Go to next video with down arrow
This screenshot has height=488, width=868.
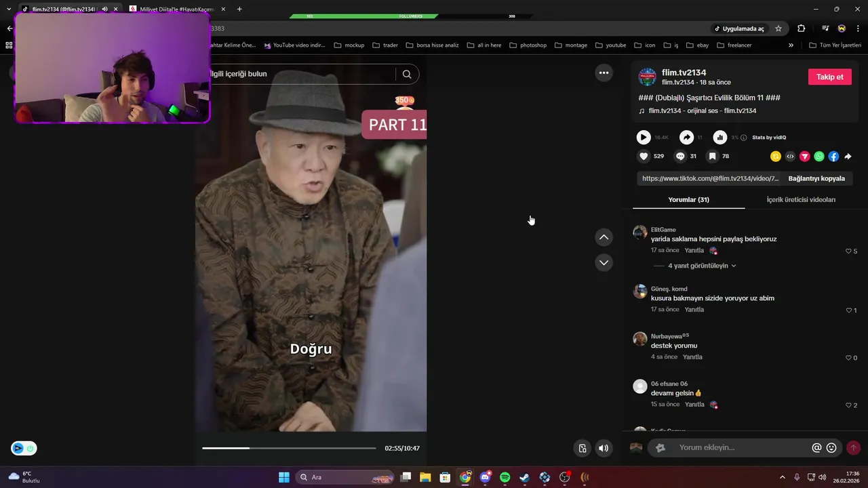(604, 262)
